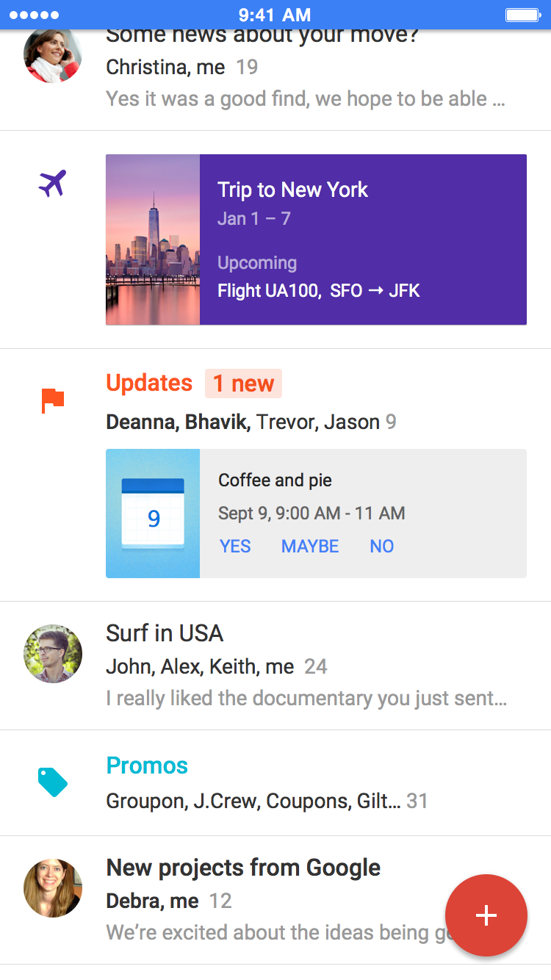This screenshot has height=980, width=551.
Task: Expand the Promos bundle
Action: point(148,765)
